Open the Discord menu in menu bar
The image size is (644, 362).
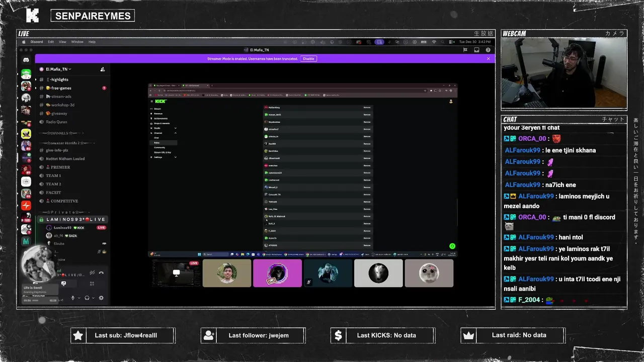[37, 42]
